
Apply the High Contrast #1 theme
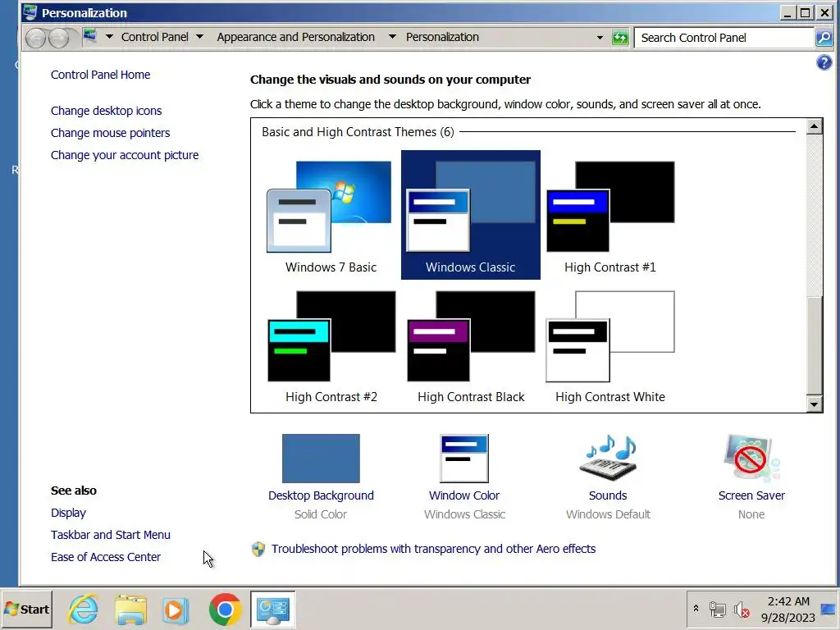coord(610,216)
